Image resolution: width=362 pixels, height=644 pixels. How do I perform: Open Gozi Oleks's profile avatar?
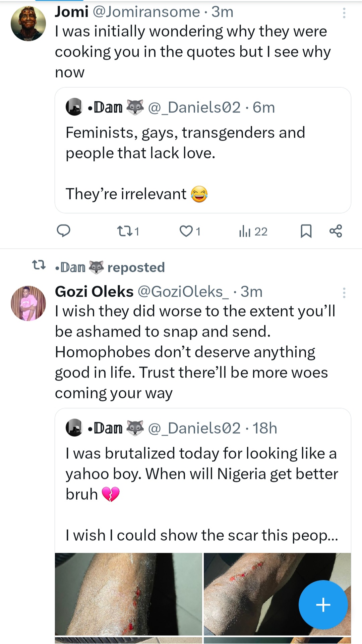(28, 303)
